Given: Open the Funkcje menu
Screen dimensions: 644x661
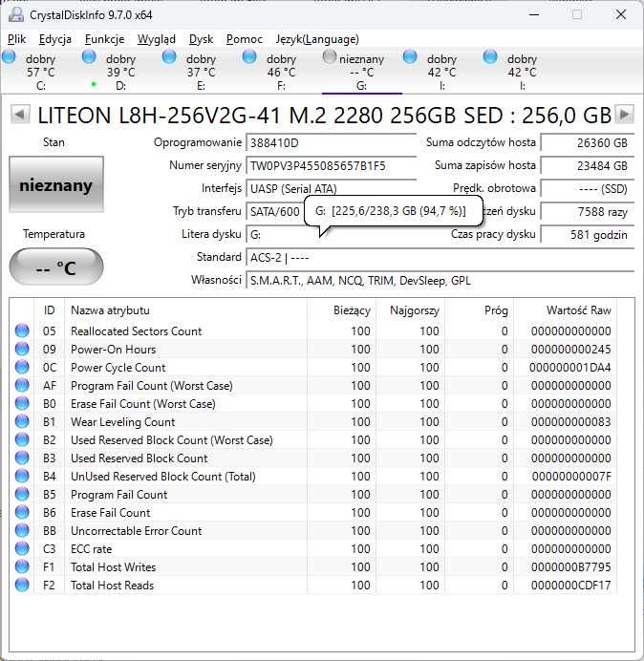Looking at the screenshot, I should (104, 39).
